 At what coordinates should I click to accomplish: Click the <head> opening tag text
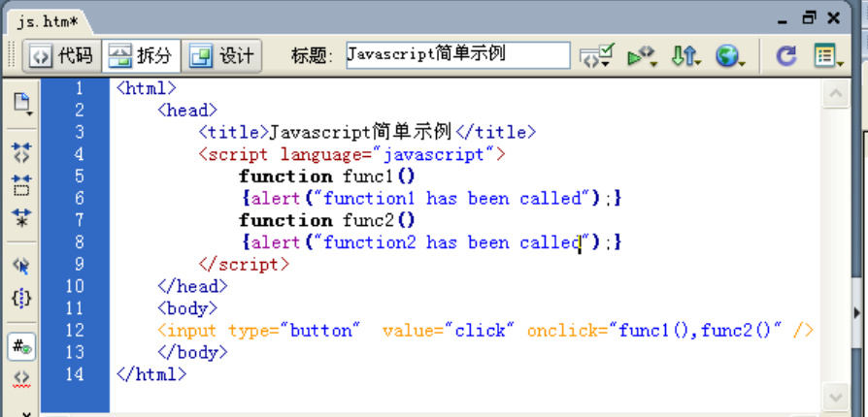coord(187,110)
